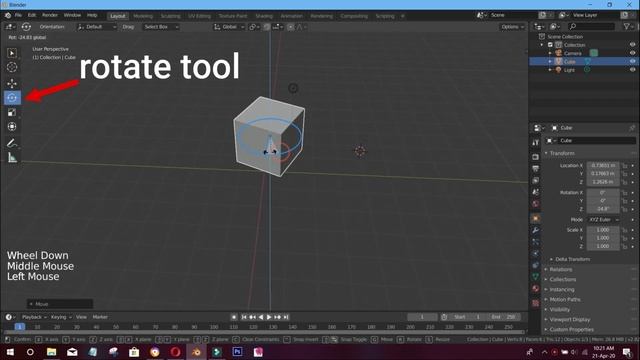
Task: Select the Annotate tool
Action: pyautogui.click(x=12, y=143)
